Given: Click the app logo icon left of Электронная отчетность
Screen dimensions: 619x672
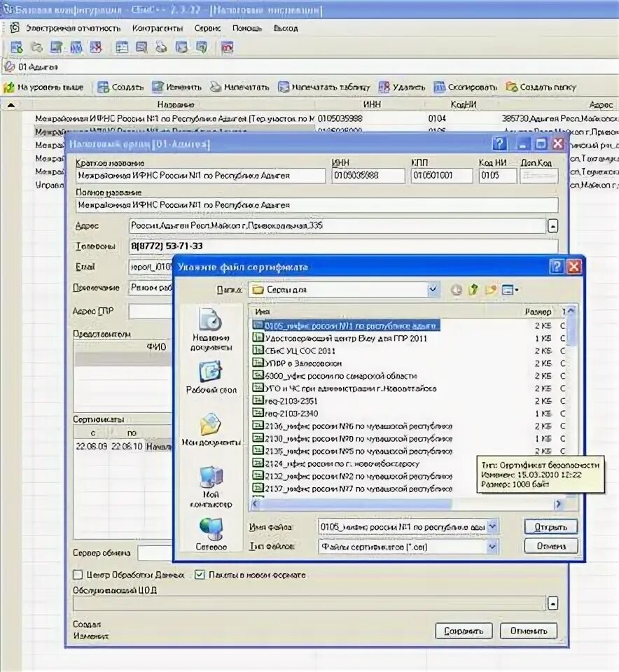Looking at the screenshot, I should tap(15, 28).
